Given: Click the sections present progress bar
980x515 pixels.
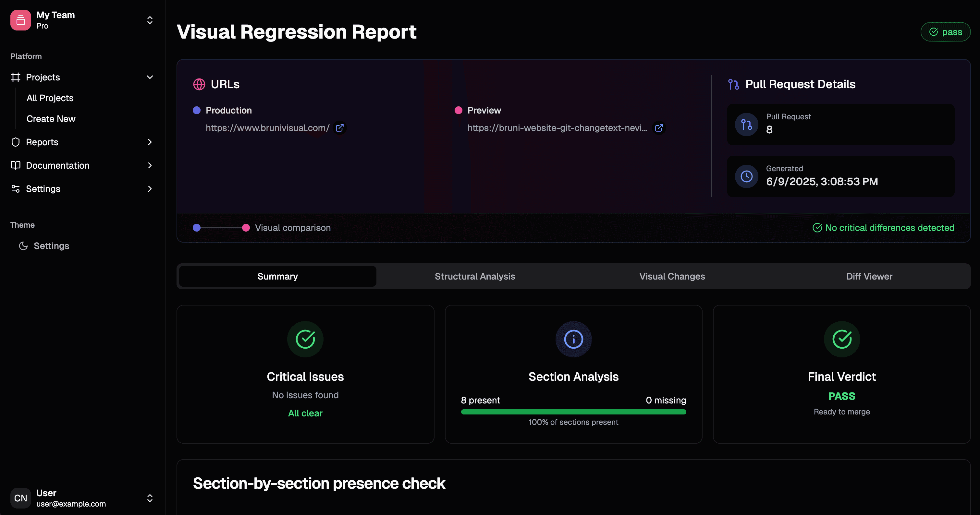Looking at the screenshot, I should pyautogui.click(x=573, y=412).
